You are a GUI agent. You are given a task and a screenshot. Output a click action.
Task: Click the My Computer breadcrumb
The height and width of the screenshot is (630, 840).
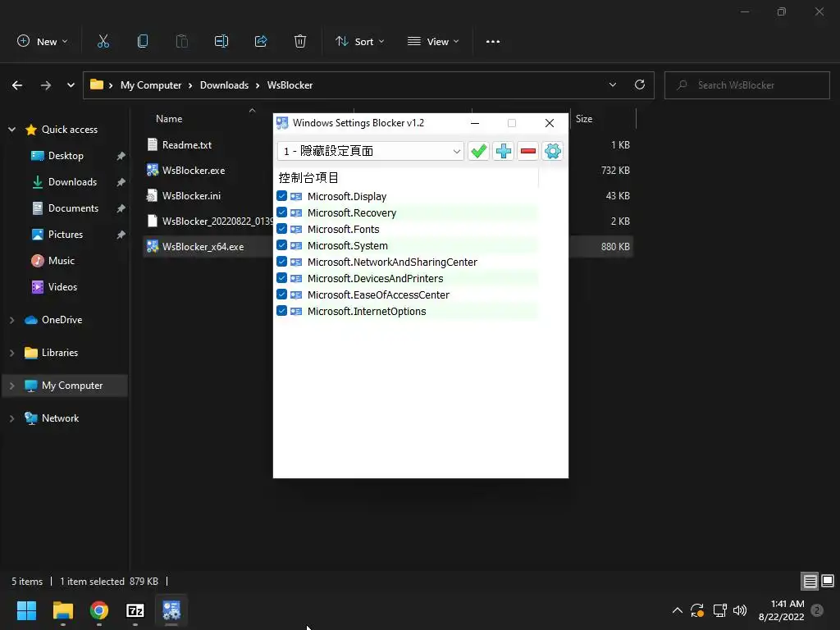coord(151,85)
